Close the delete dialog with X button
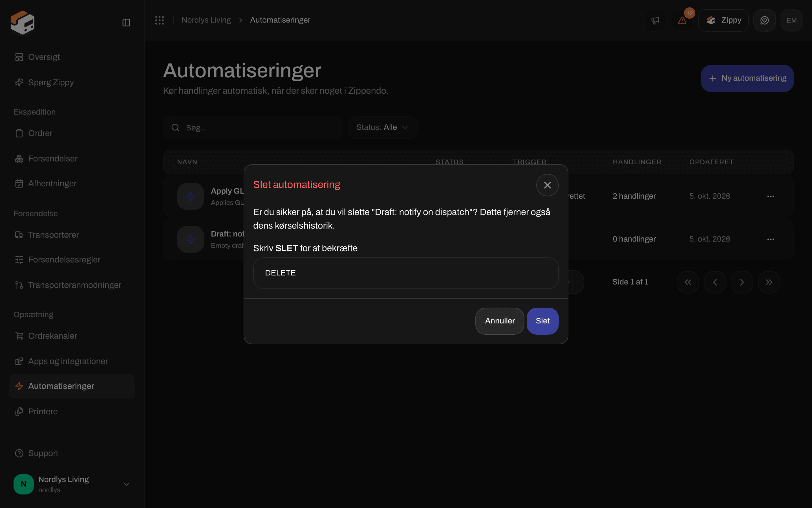 [547, 185]
